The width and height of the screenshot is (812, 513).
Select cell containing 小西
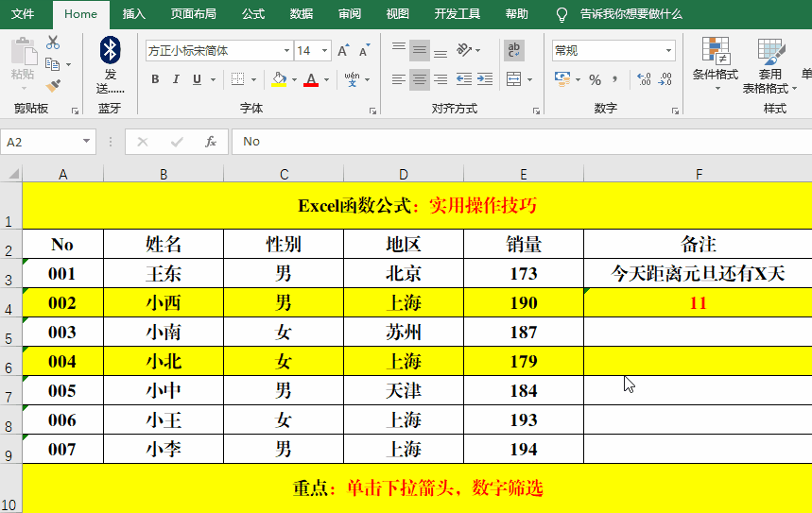click(x=164, y=303)
